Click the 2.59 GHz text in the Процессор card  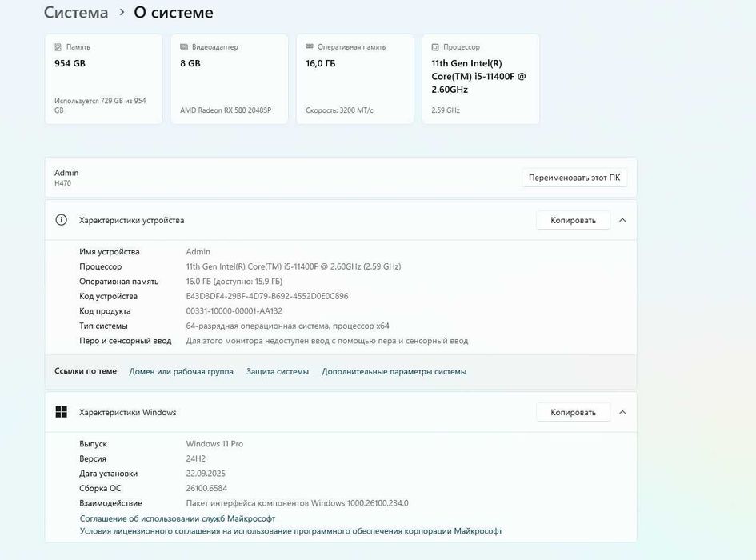pos(446,110)
